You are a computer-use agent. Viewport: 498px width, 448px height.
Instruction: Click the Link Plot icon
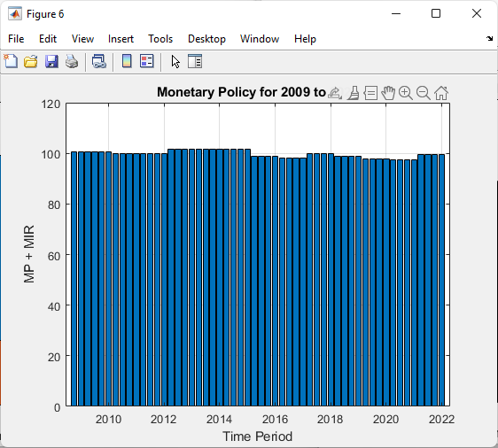point(98,61)
